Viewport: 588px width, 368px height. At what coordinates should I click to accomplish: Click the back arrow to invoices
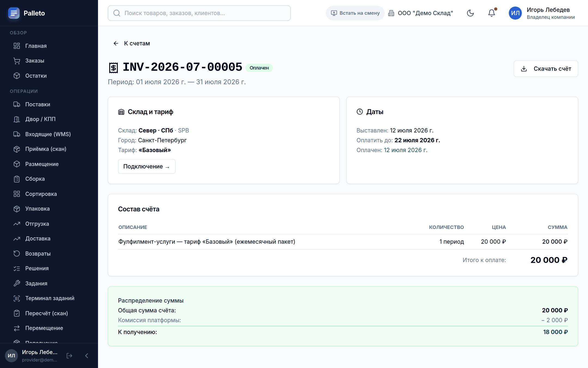tap(116, 43)
